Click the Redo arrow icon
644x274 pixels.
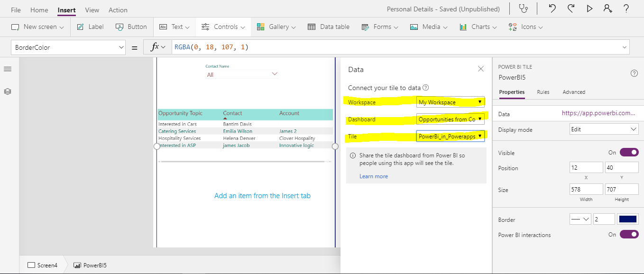pos(571,9)
